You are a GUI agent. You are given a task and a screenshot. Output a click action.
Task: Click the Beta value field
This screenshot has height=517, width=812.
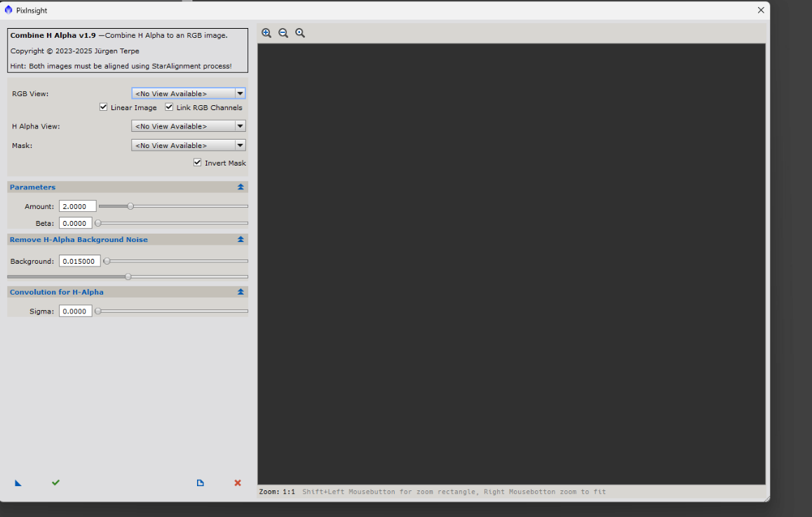76,223
